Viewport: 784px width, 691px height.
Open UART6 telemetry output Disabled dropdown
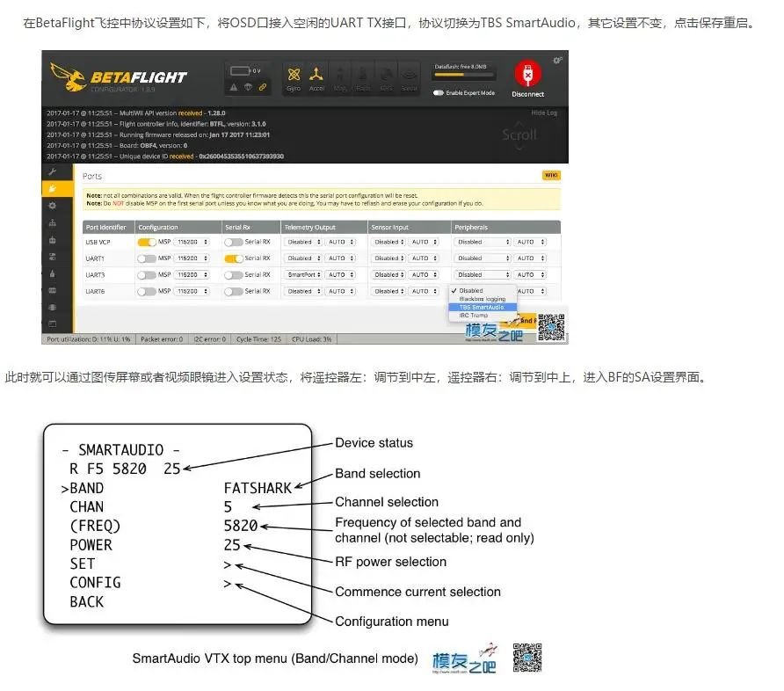303,292
